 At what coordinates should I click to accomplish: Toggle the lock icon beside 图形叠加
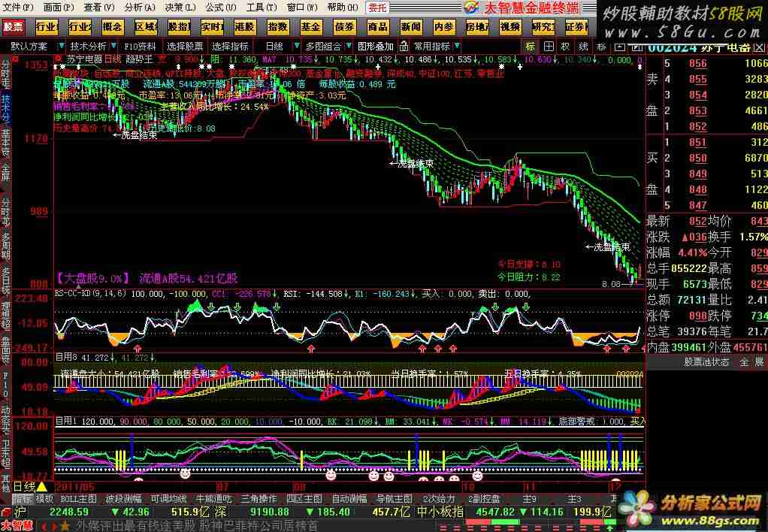(x=404, y=47)
